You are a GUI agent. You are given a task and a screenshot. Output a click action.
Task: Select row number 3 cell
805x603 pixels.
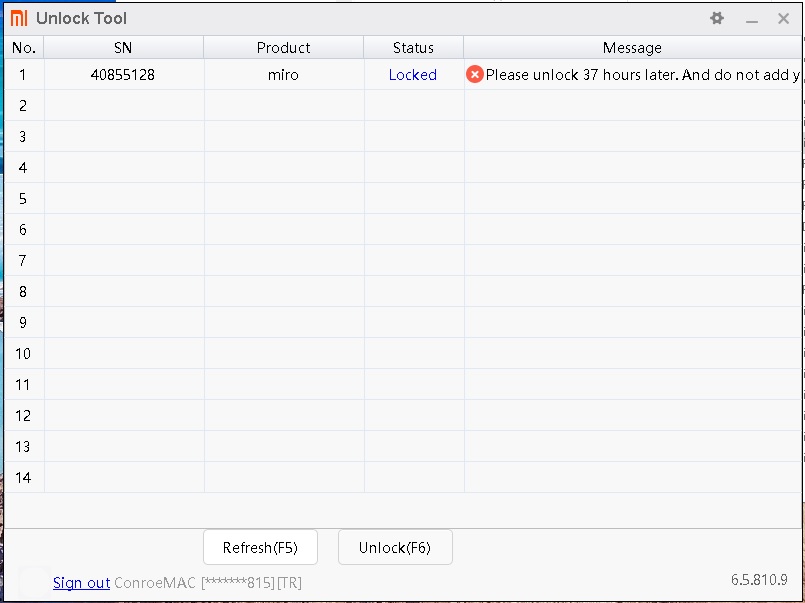(23, 137)
